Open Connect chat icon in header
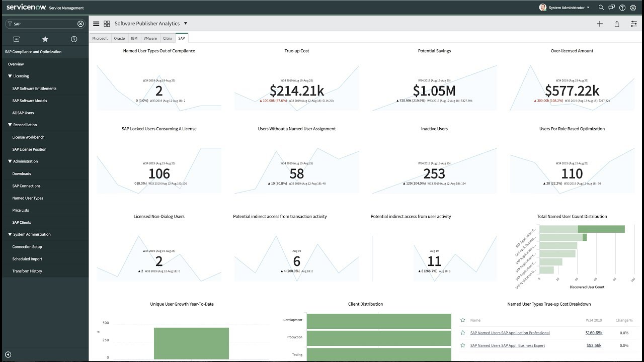This screenshot has height=362, width=644. (612, 8)
